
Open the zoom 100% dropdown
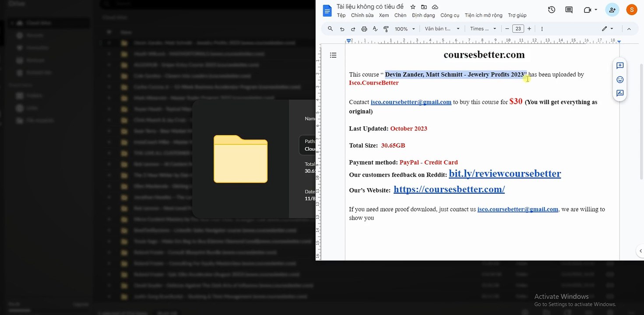(x=405, y=29)
